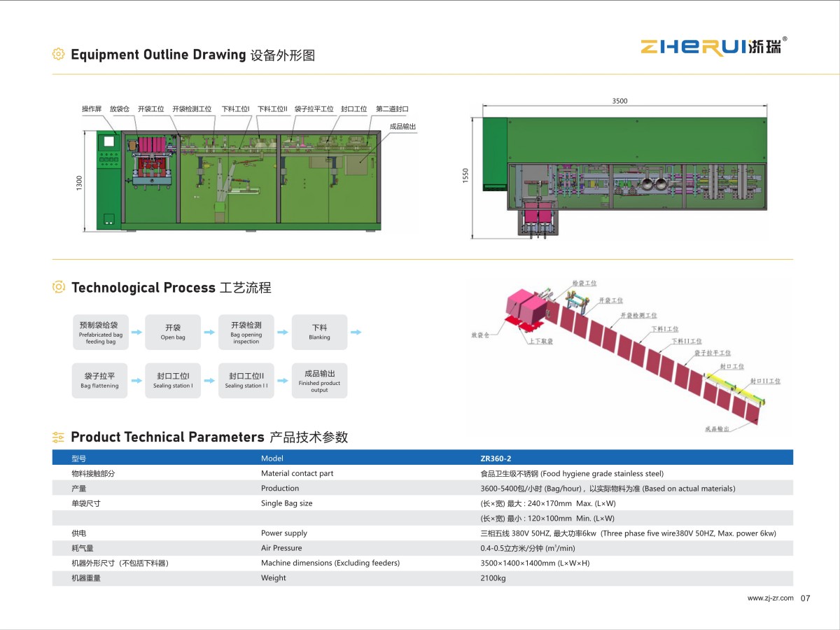Viewport: 840px width, 630px height.
Task: Click the Machine dimensions value 3500×1400×1400mm
Action: pos(535,563)
